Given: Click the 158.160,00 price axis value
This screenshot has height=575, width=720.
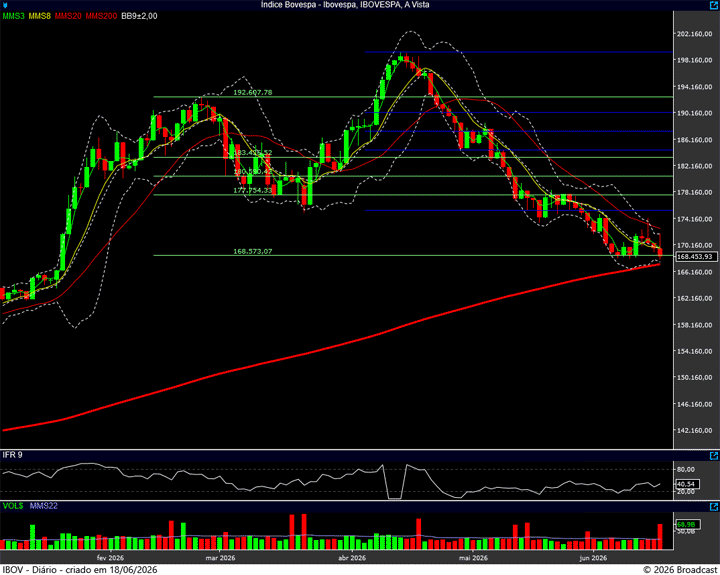Looking at the screenshot, I should pos(694,325).
